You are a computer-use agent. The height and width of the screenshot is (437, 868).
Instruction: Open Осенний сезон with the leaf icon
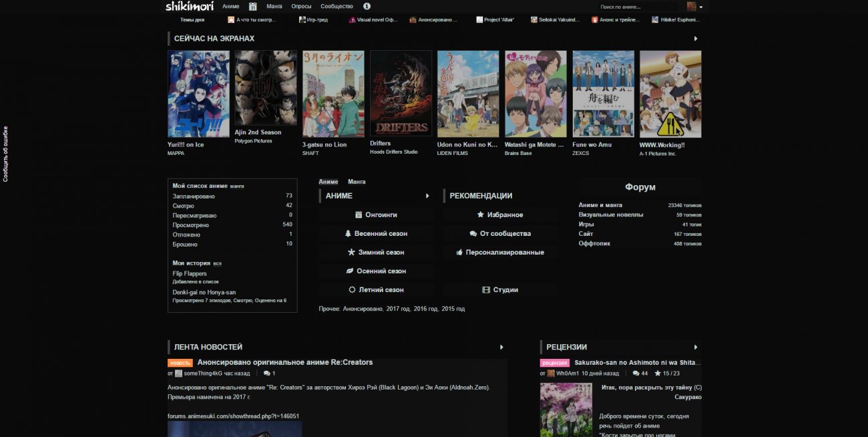(376, 271)
